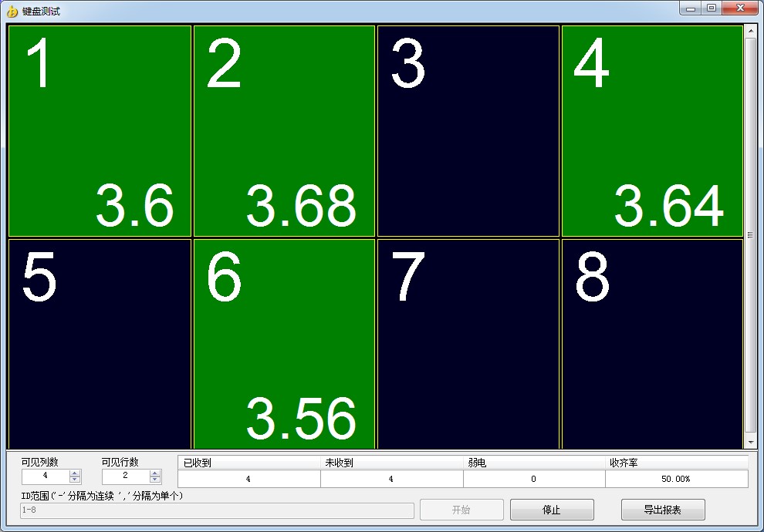Image resolution: width=764 pixels, height=532 pixels.
Task: Click the keyboard test app icon in title bar
Action: click(12, 12)
